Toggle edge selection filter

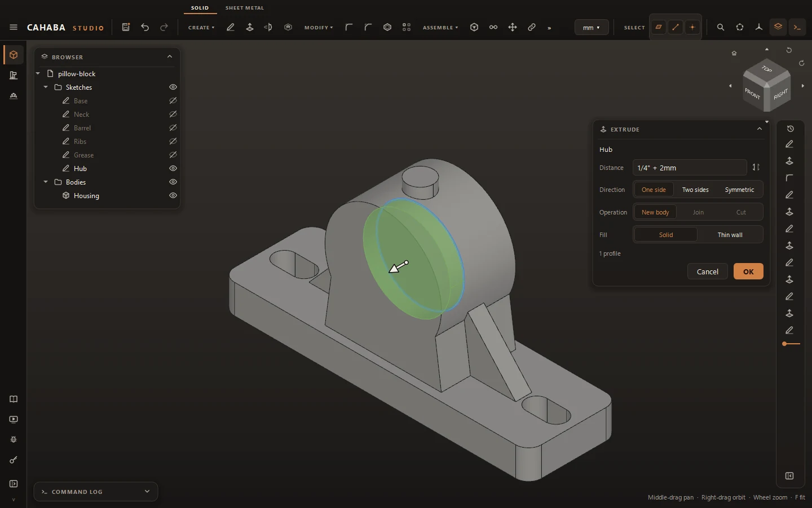pos(676,27)
